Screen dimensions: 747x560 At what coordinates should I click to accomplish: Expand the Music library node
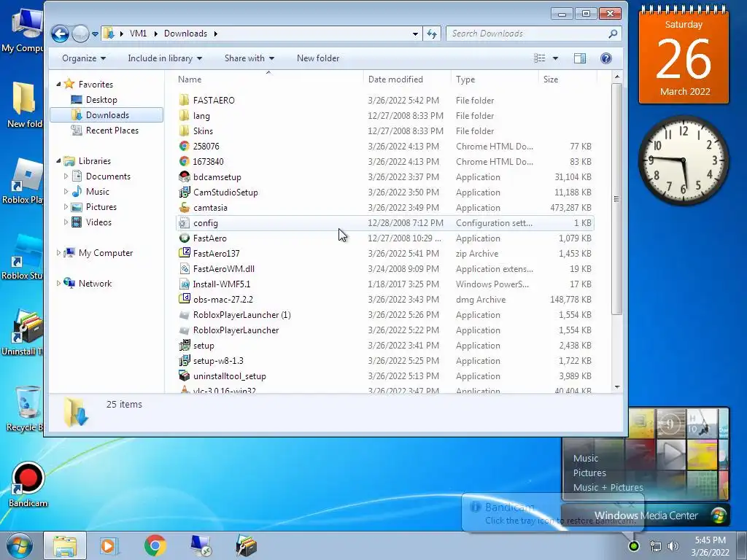pos(66,192)
